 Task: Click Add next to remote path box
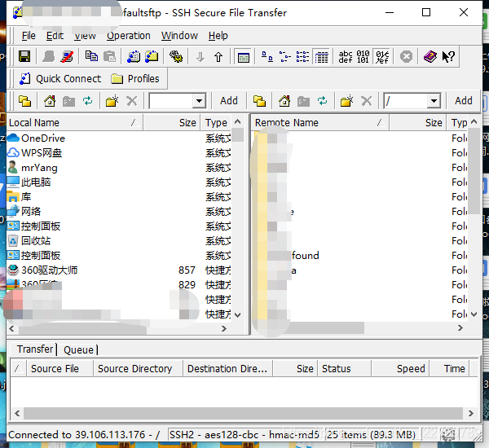[464, 101]
